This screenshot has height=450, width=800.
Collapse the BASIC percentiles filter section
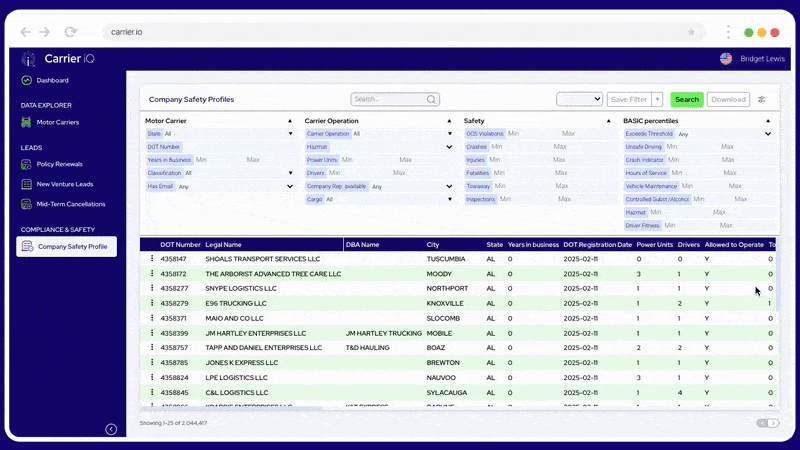coord(767,121)
